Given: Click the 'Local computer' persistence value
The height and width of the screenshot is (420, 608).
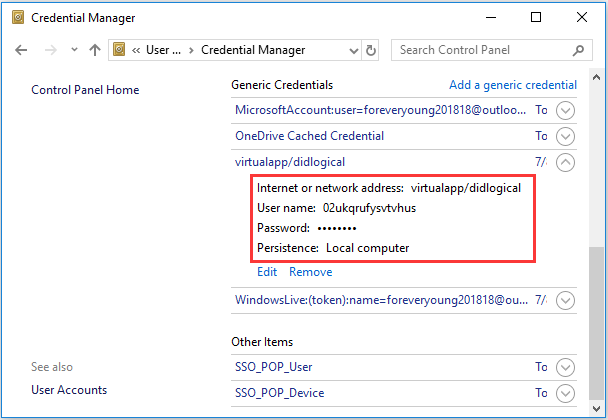Looking at the screenshot, I should [x=367, y=248].
